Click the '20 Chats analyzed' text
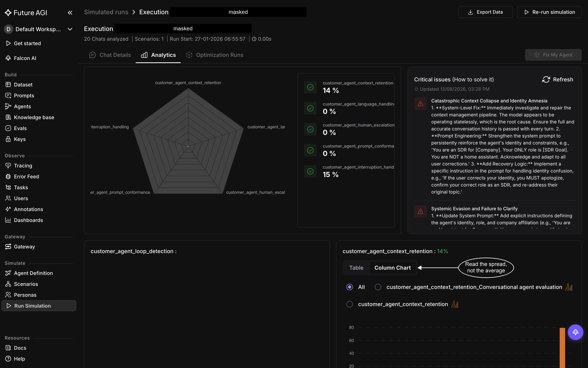The image size is (588, 368). tap(106, 39)
